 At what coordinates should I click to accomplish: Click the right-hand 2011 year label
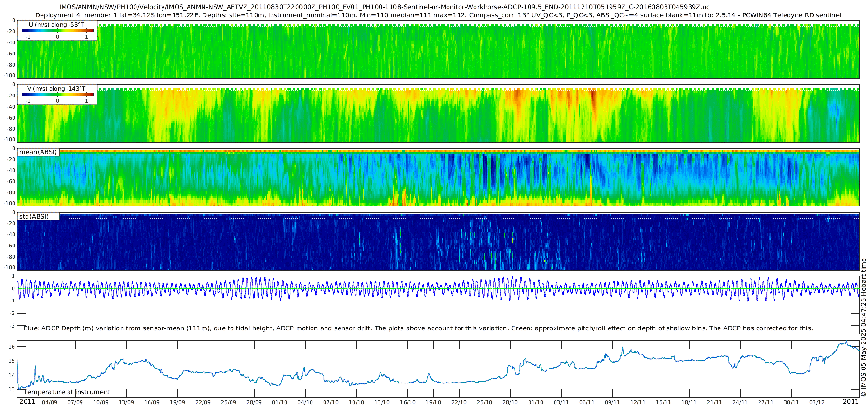tap(851, 402)
